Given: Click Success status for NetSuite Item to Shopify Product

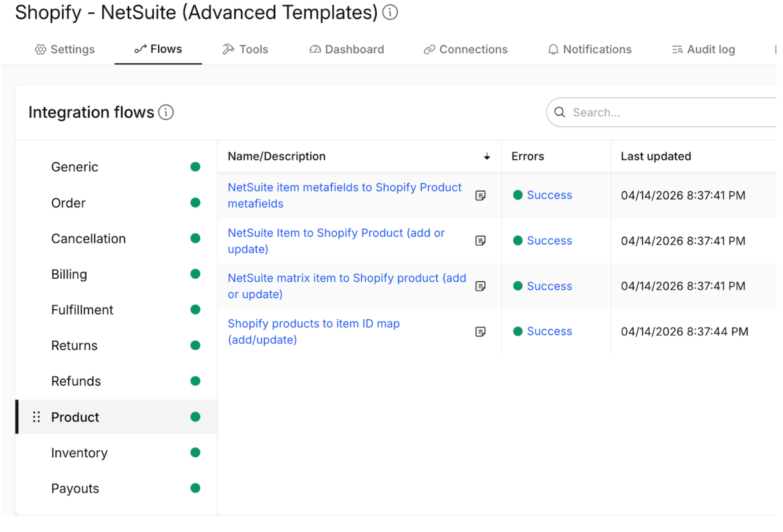Looking at the screenshot, I should coord(549,241).
